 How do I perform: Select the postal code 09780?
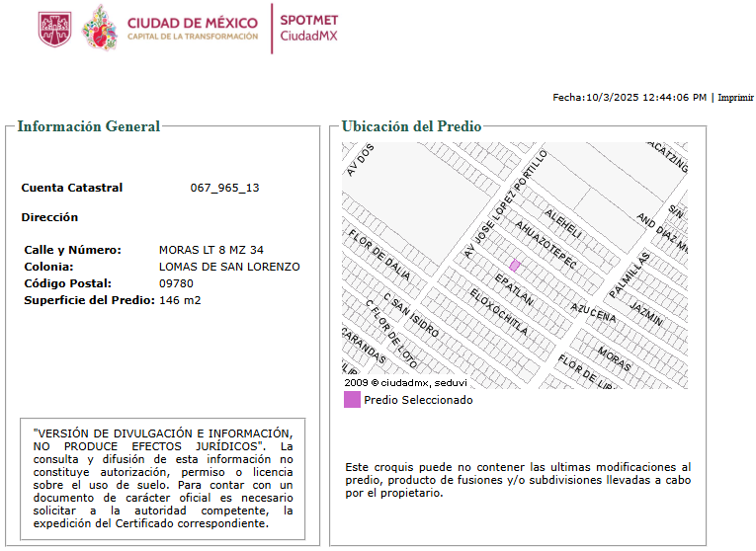click(176, 283)
